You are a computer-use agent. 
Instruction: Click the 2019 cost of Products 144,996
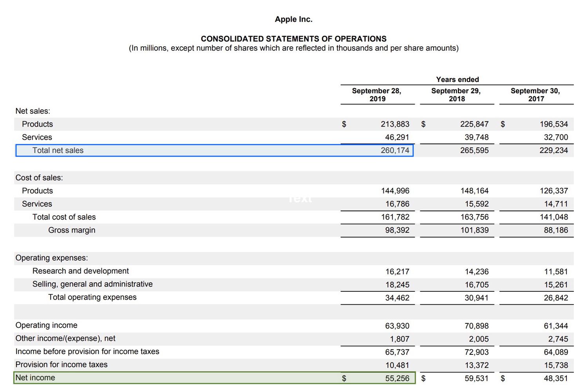point(395,191)
